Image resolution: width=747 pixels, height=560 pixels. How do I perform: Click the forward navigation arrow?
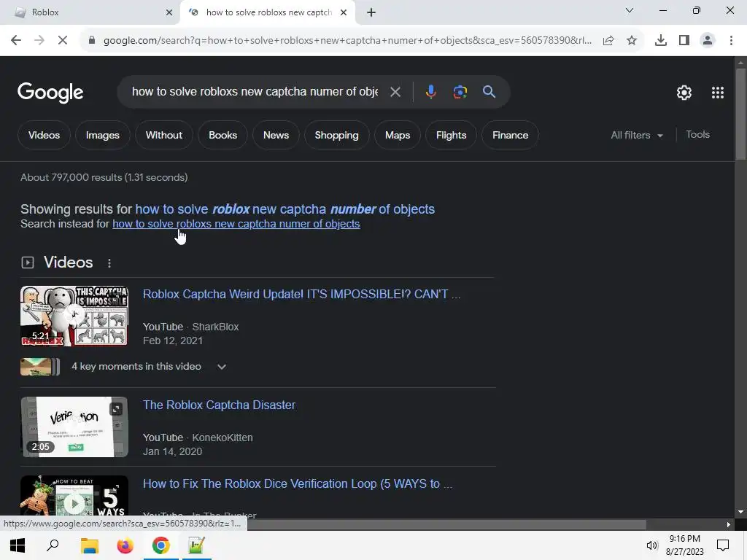[x=39, y=41]
